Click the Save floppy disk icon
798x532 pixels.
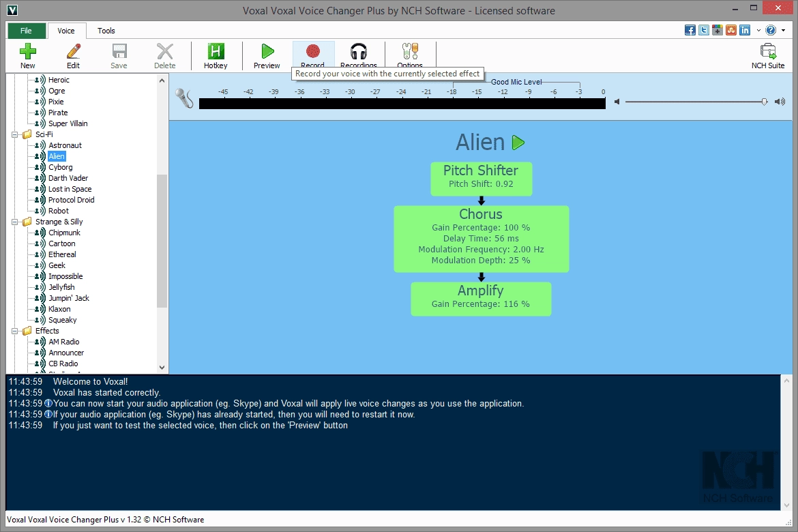pos(119,51)
